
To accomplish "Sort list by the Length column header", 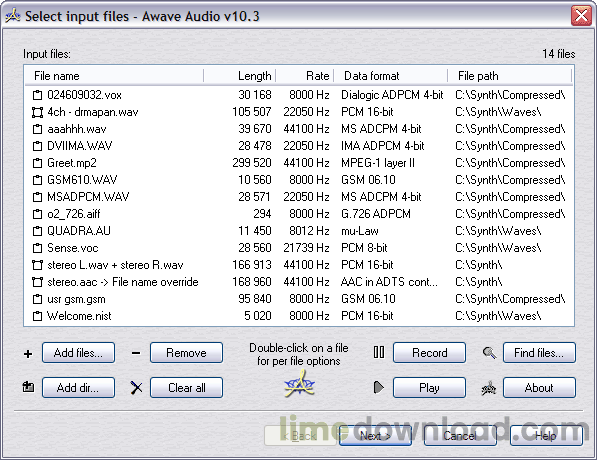I will click(x=239, y=76).
